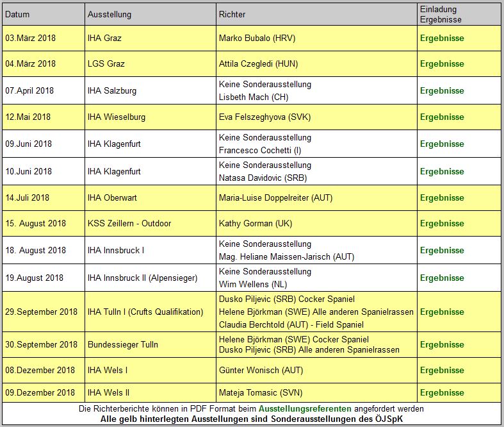The height and width of the screenshot is (427, 504).
Task: Show Ergebnisse for IHA Oberwart
Action: (442, 197)
